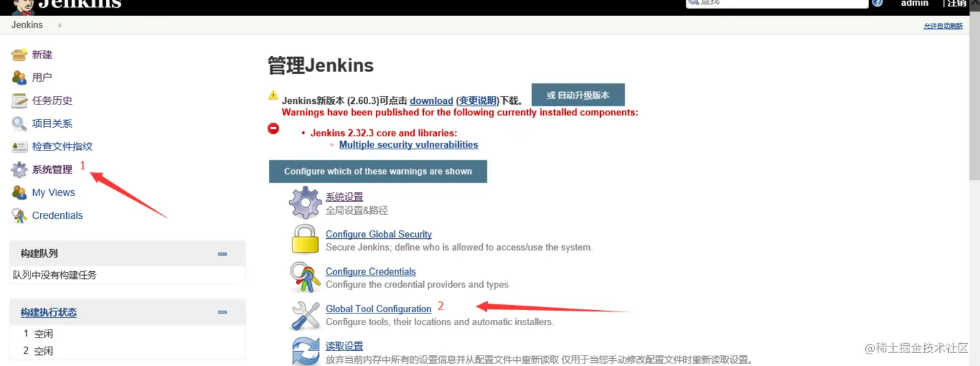Open 项目关系 link

pos(52,123)
